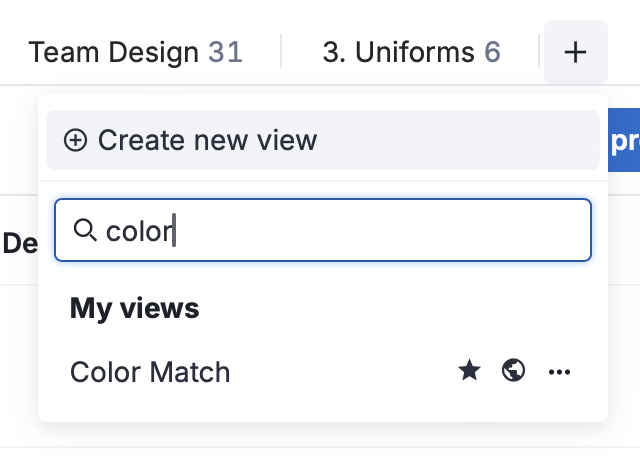The image size is (640, 456).
Task: Select the Color Match view
Action: click(x=250, y=372)
